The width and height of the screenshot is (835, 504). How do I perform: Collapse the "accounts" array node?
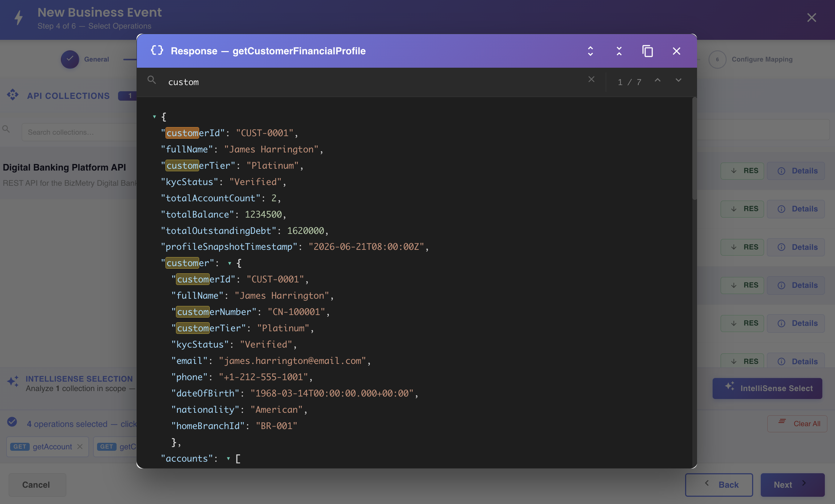click(228, 459)
